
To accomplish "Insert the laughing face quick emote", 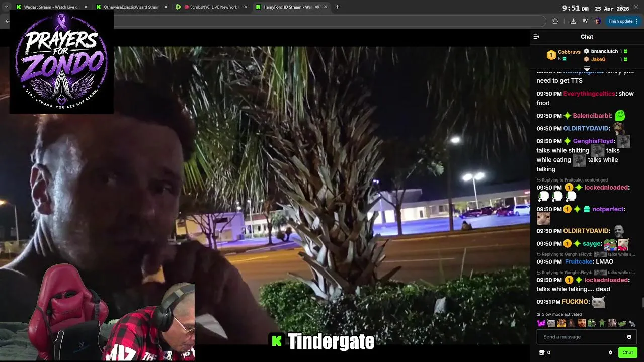I will [582, 323].
